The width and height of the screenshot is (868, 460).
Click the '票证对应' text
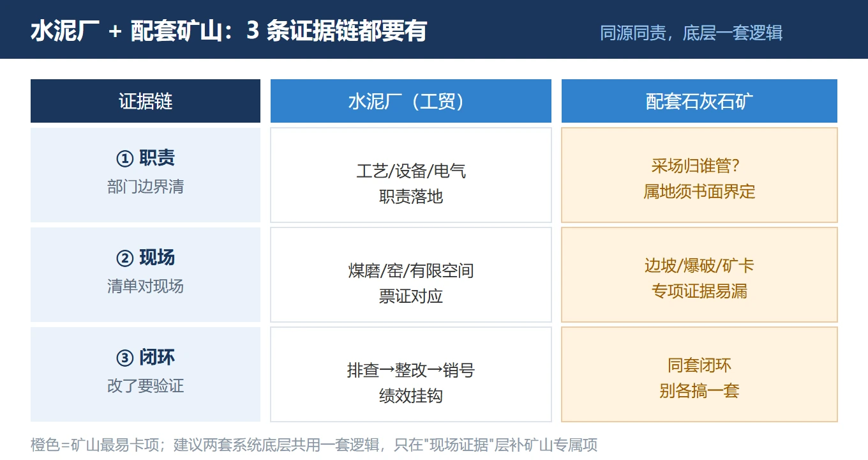coord(411,296)
